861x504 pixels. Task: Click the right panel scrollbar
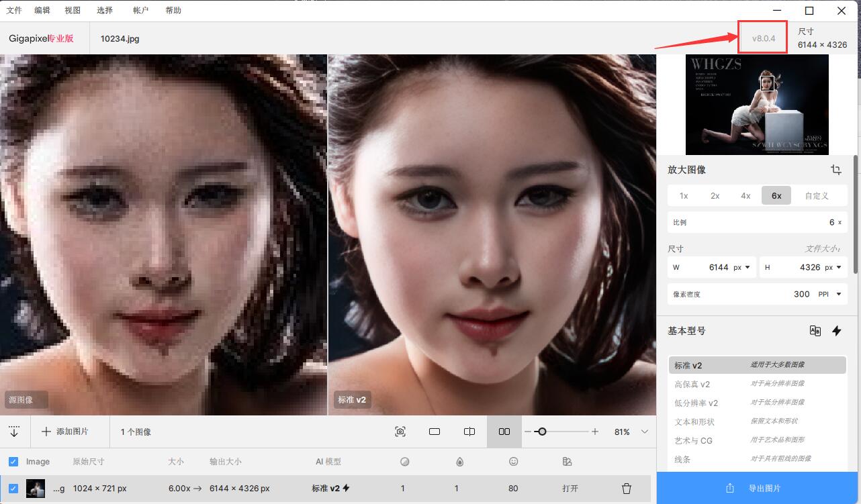coord(855,213)
